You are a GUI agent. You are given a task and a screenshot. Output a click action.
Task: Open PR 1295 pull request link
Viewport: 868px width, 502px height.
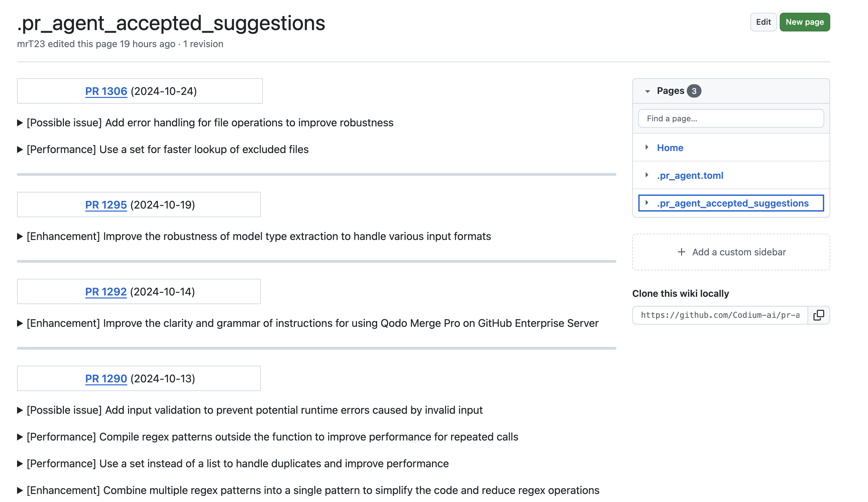click(106, 205)
